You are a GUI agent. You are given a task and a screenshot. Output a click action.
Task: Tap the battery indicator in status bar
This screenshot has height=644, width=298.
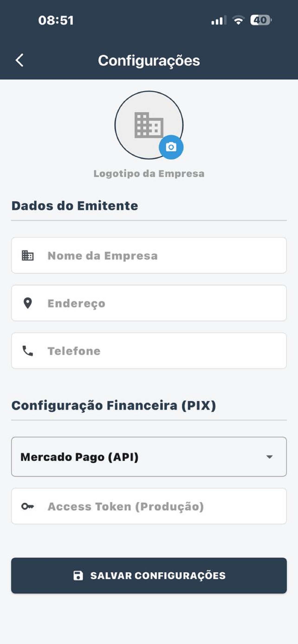point(261,20)
